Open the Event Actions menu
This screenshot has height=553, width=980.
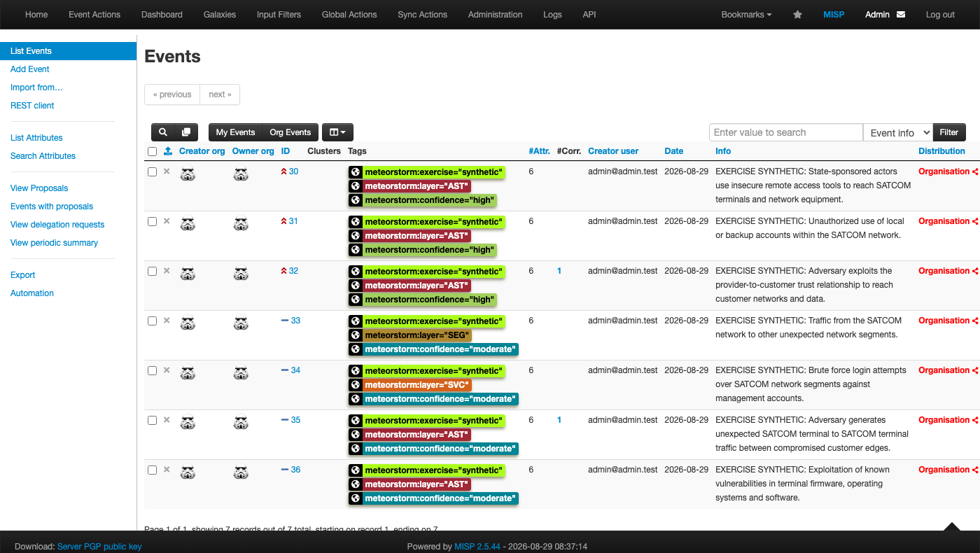(94, 15)
